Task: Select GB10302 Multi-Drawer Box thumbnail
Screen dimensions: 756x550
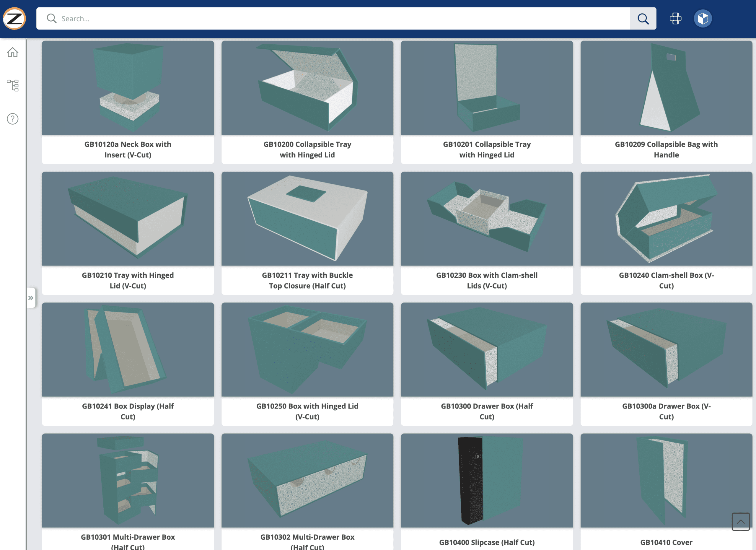Action: [307, 480]
